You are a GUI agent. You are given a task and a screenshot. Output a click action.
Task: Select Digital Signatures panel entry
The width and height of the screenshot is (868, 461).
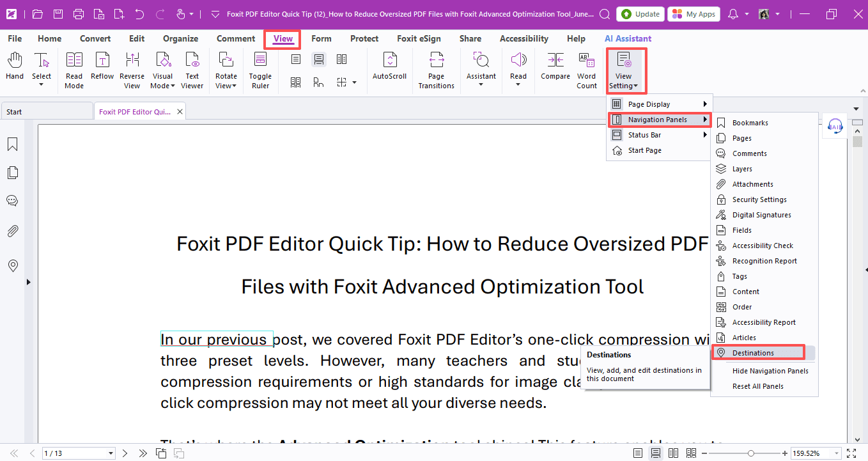tap(764, 215)
